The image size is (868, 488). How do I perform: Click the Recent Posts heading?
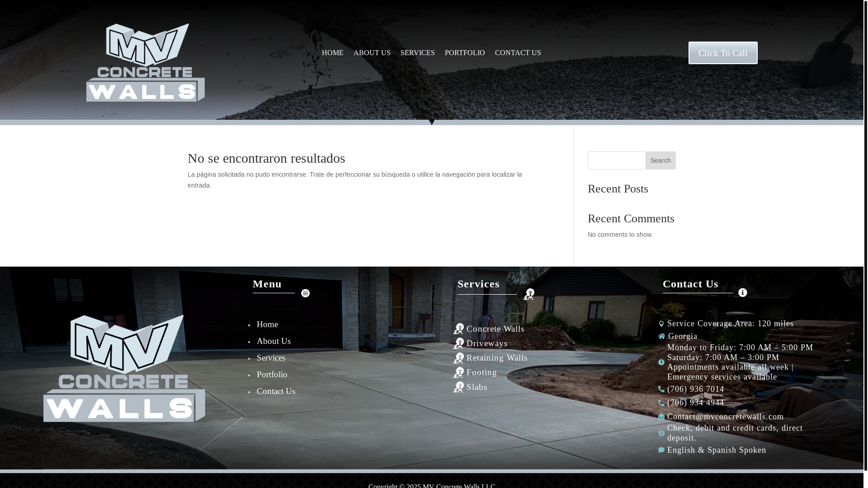pyautogui.click(x=618, y=189)
